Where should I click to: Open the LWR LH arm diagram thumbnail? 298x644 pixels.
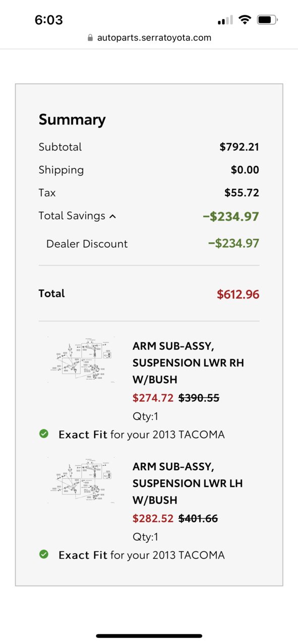pyautogui.click(x=81, y=480)
